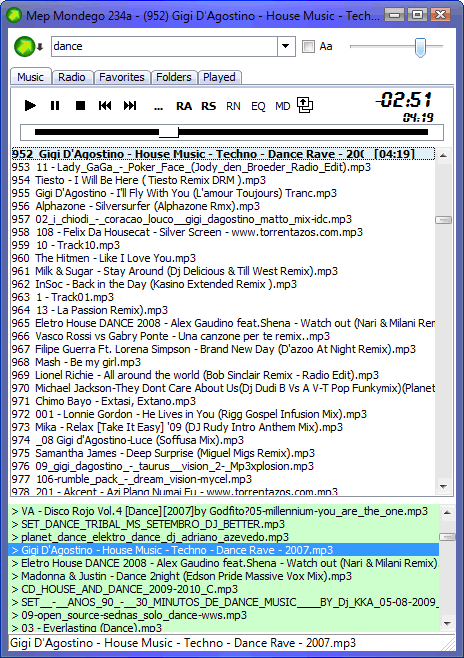Open the Folders tab
The height and width of the screenshot is (658, 464).
click(174, 77)
